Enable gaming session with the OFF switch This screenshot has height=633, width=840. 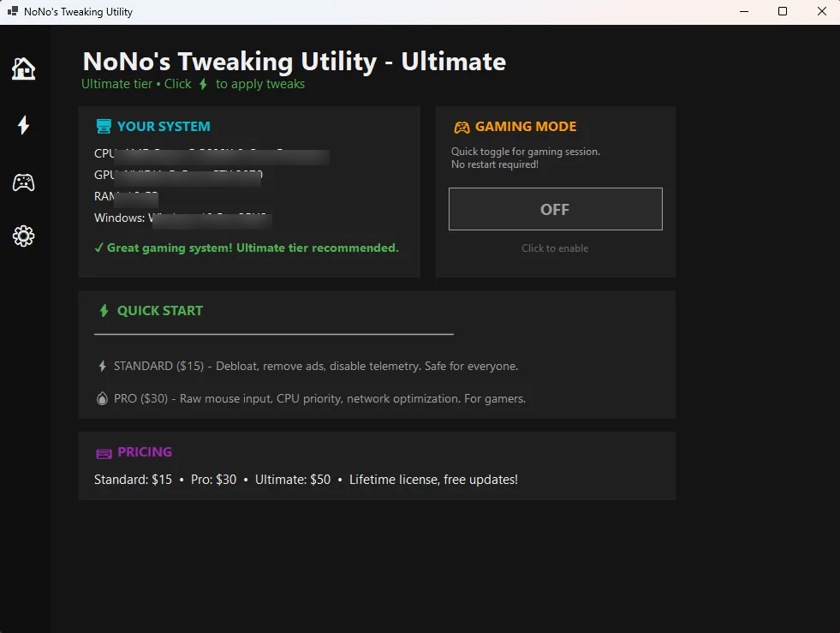[555, 208]
